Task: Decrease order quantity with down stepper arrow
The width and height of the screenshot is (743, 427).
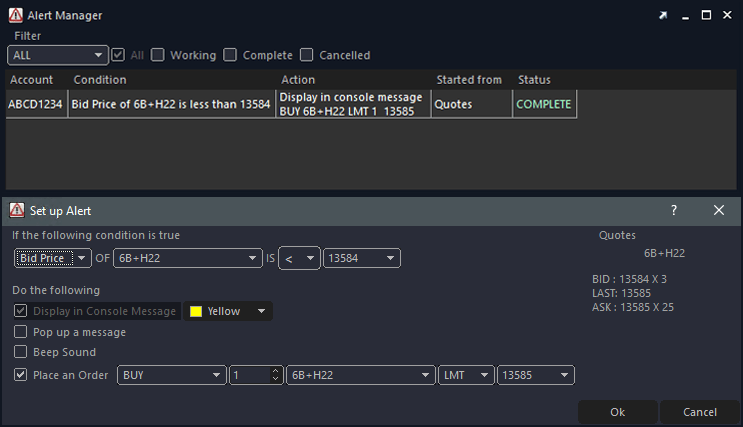Action: click(x=275, y=379)
